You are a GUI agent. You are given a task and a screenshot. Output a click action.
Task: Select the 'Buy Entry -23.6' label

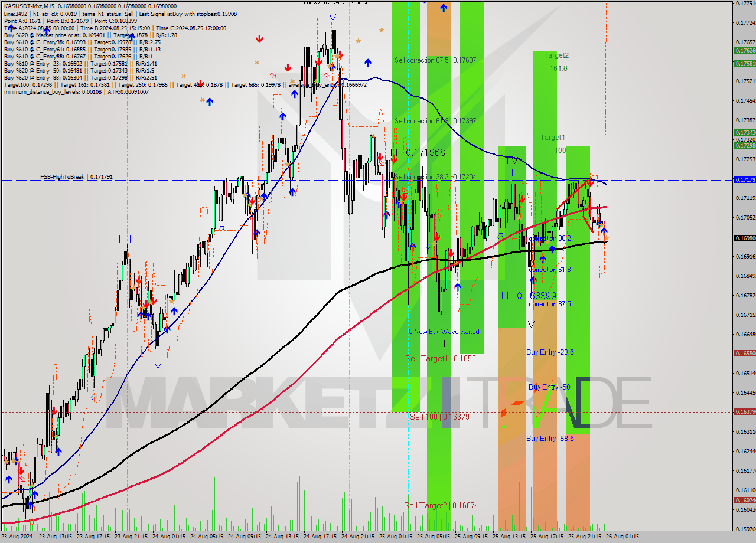click(550, 352)
